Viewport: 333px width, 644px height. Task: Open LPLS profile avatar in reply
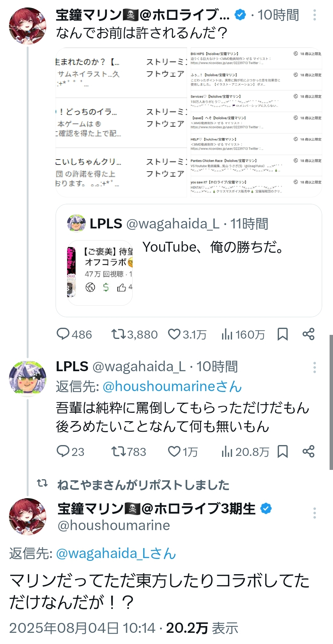28,379
